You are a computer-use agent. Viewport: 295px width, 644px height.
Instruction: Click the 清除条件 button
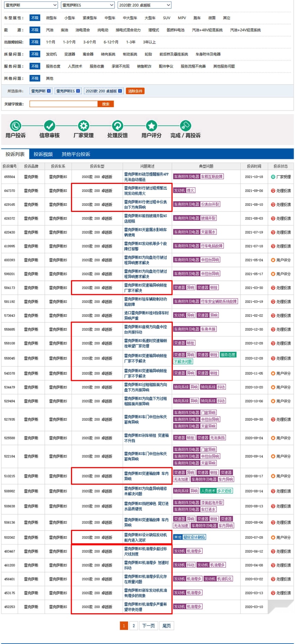135,91
